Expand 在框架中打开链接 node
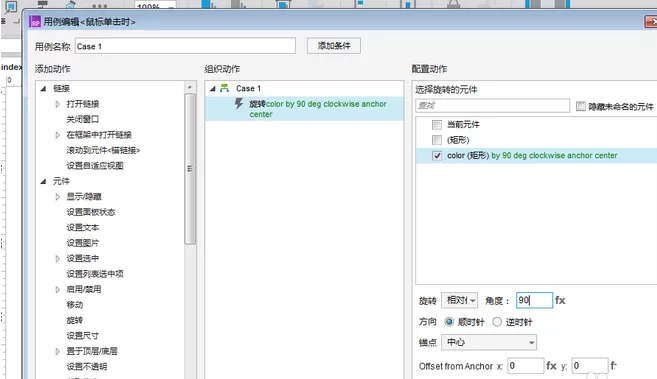Viewport: 657px width, 379px height. 57,135
